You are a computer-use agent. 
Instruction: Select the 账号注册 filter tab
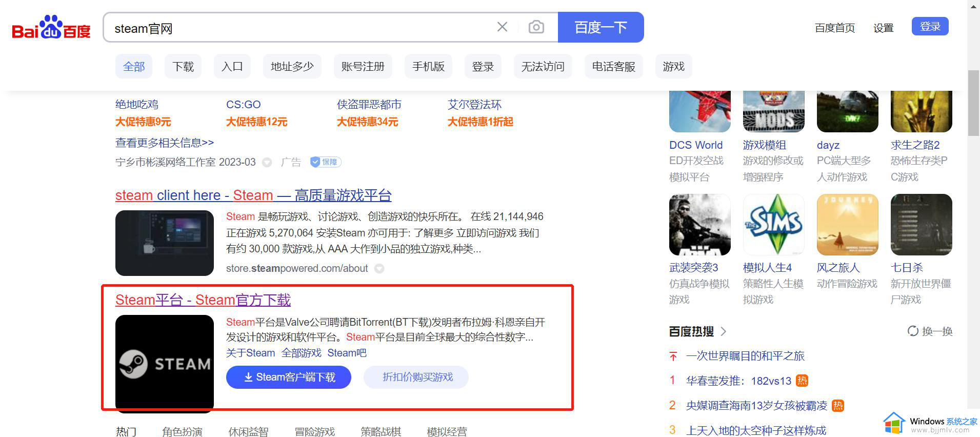[x=363, y=67]
